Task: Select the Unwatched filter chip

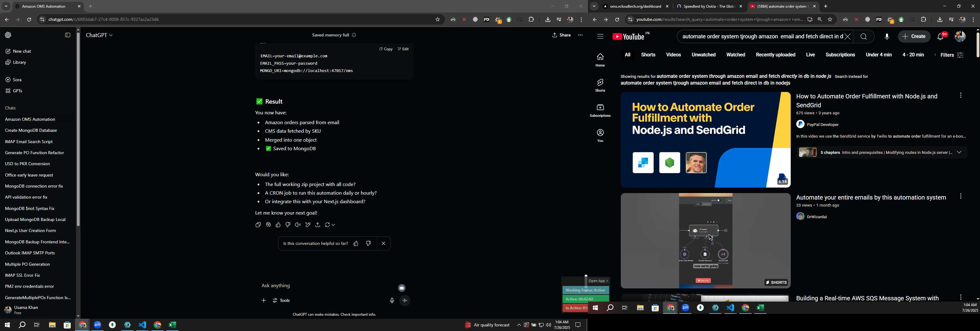Action: [x=703, y=55]
